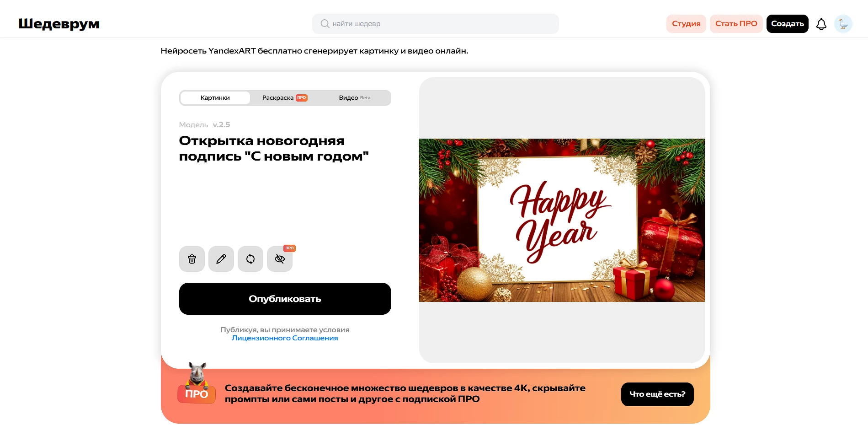Screen dimensions: 868x436
Task: Switch to the Видео Beta tab
Action: click(355, 98)
